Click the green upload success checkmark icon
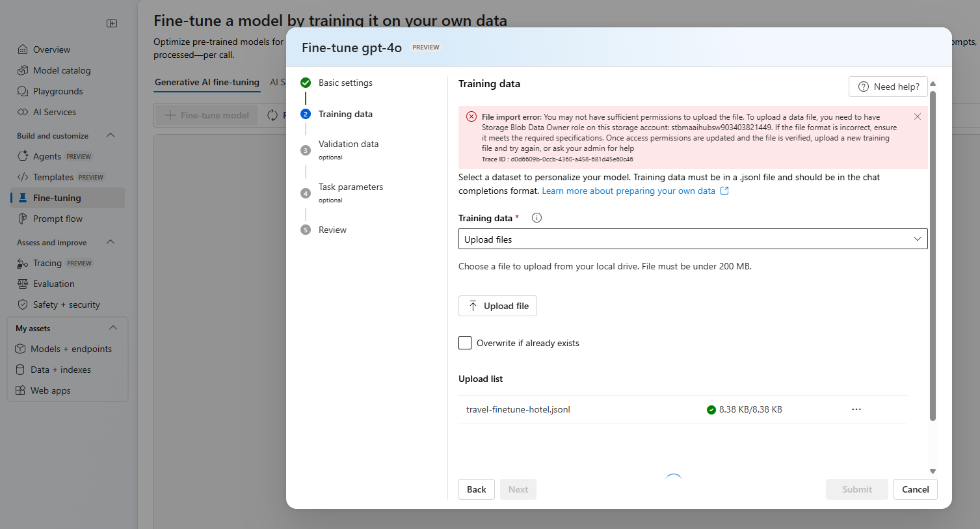Viewport: 980px width, 529px height. click(711, 410)
